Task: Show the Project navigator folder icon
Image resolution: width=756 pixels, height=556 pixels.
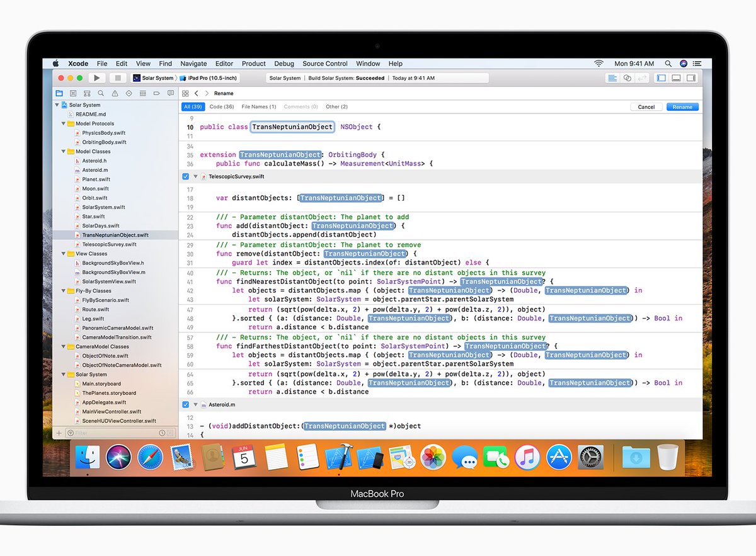Action: tap(59, 93)
